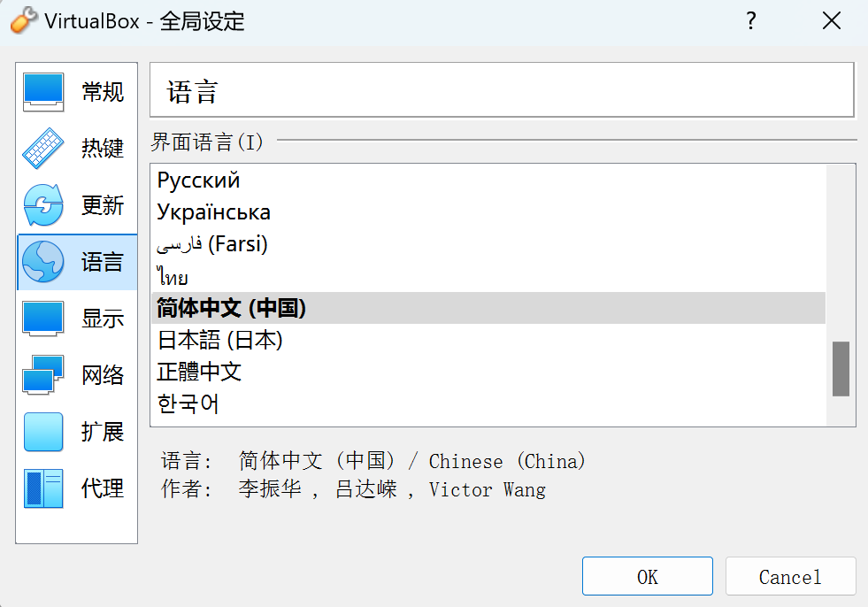Confirm settings with OK button
Image resolution: width=868 pixels, height=607 pixels.
point(647,577)
